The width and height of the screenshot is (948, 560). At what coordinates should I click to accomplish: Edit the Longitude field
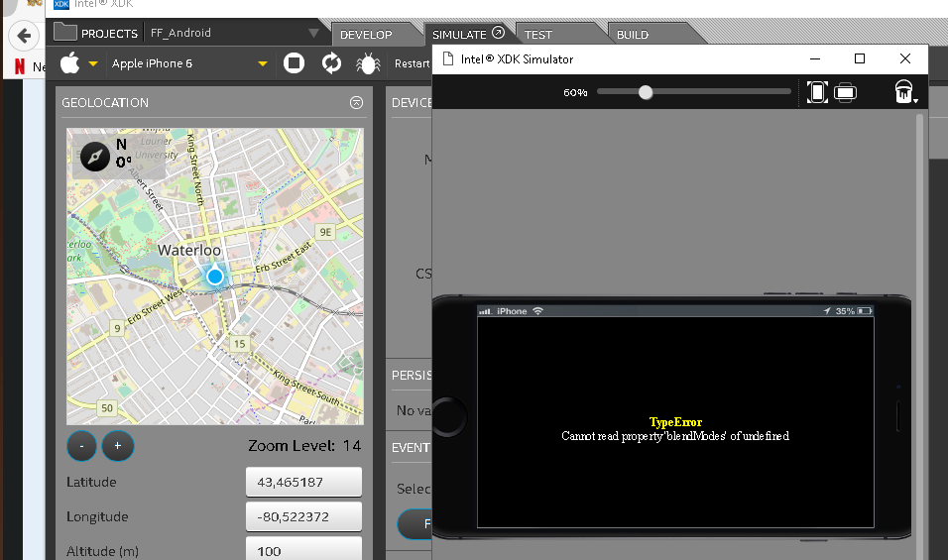click(303, 516)
